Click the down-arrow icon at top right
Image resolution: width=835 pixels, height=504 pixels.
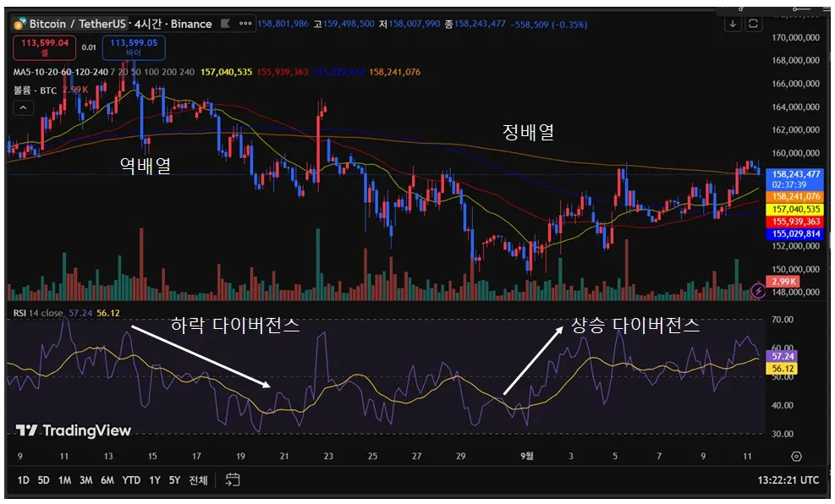tap(733, 24)
